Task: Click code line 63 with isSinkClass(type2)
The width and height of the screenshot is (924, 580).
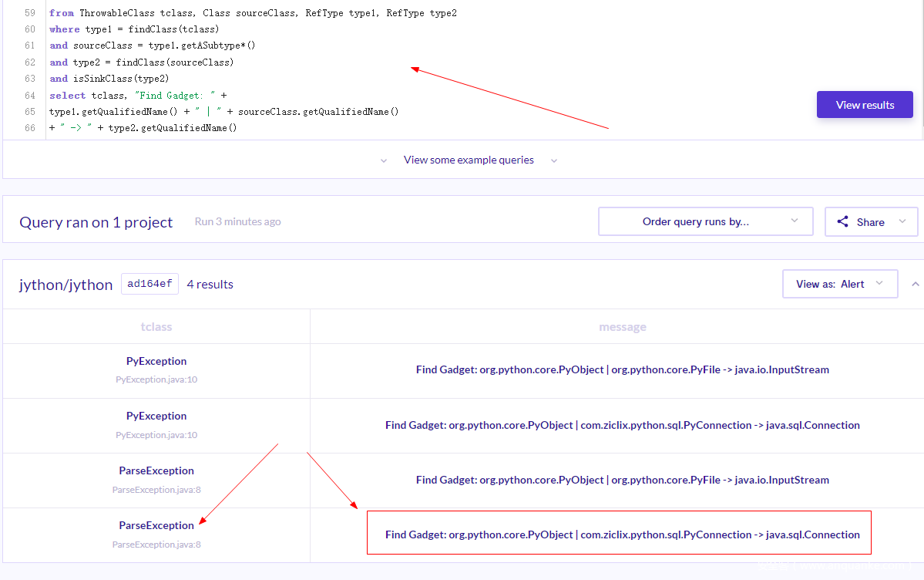Action: click(x=109, y=78)
